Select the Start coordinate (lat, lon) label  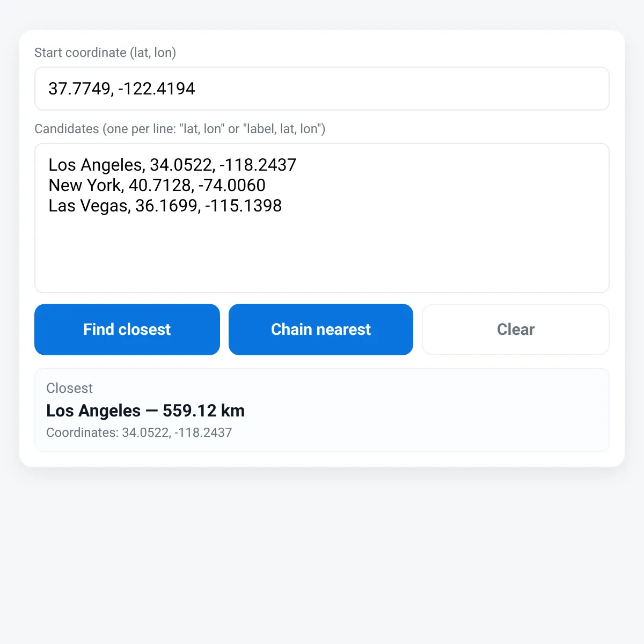[x=105, y=53]
